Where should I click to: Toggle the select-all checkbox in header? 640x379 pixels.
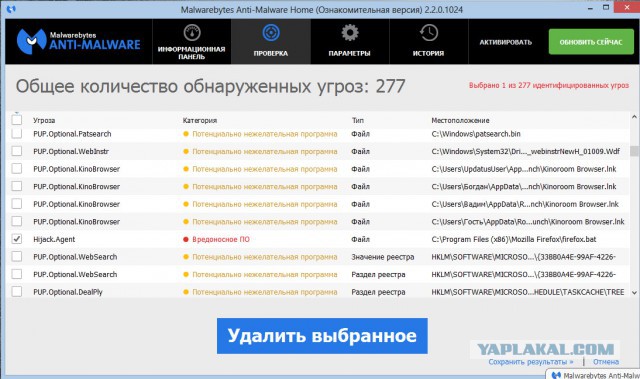tap(17, 120)
